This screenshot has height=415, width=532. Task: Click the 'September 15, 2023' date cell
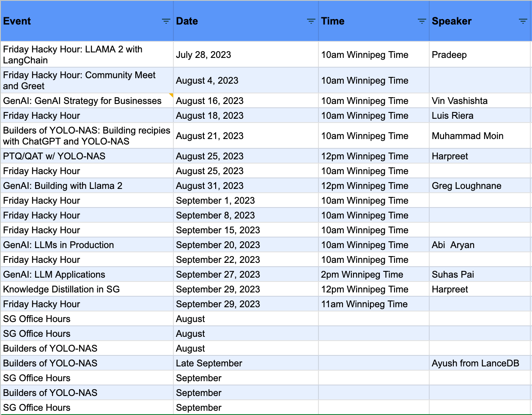246,230
